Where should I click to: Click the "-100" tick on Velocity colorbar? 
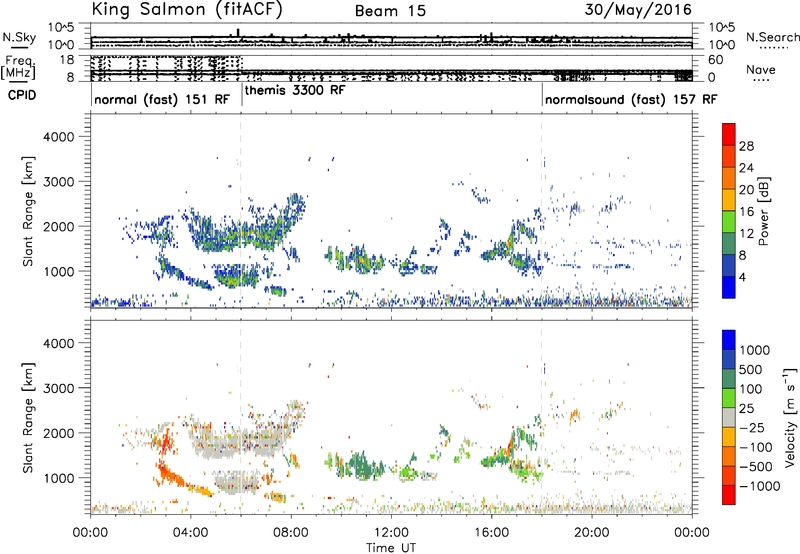756,447
